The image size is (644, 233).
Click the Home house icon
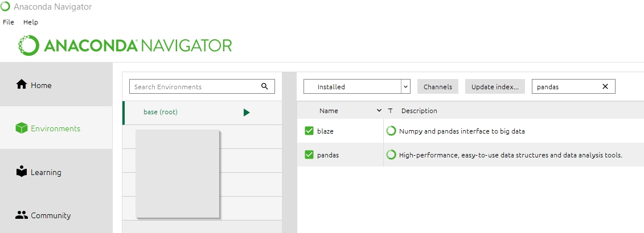point(22,85)
